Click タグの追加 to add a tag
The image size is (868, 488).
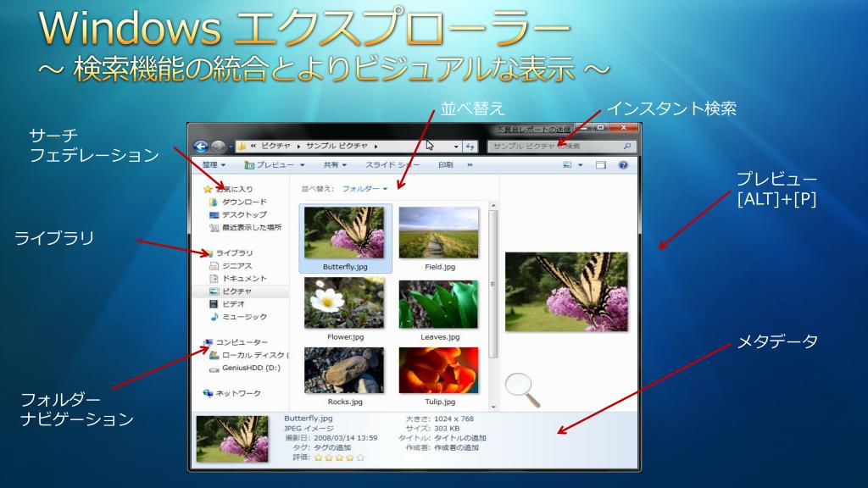[332, 447]
